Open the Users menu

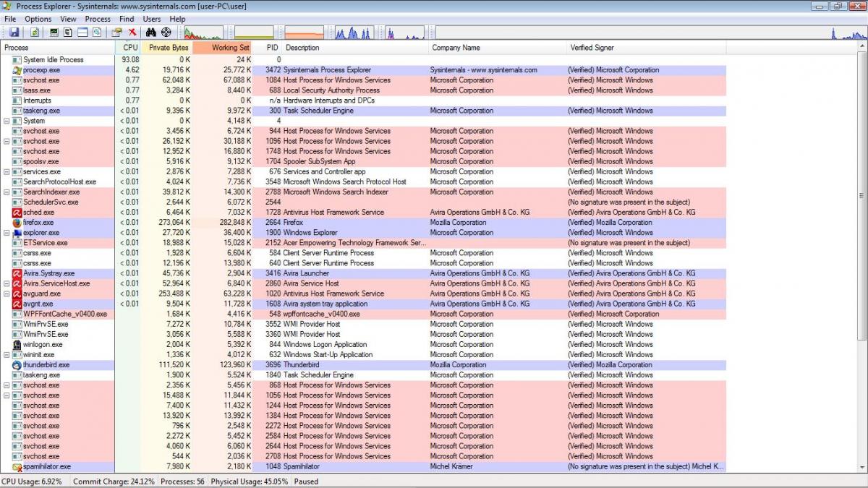pyautogui.click(x=152, y=19)
